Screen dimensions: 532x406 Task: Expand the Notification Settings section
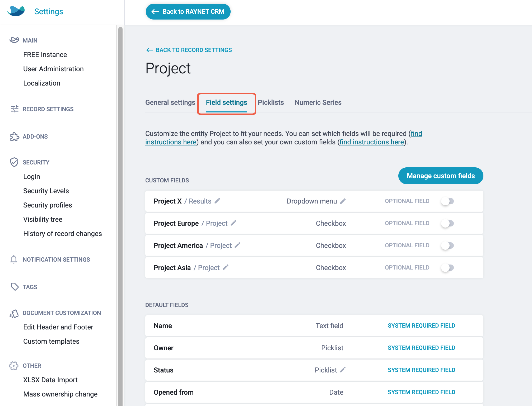[56, 259]
